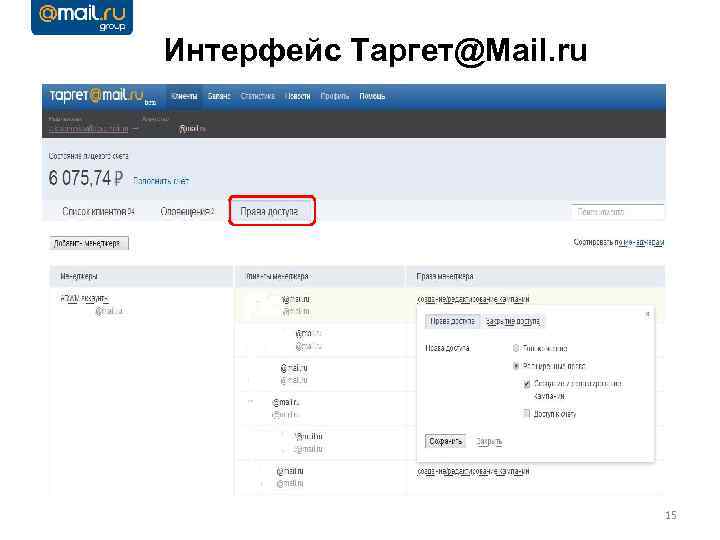Click Сортировать по менеджерам link
The width and height of the screenshot is (720, 540).
619,242
